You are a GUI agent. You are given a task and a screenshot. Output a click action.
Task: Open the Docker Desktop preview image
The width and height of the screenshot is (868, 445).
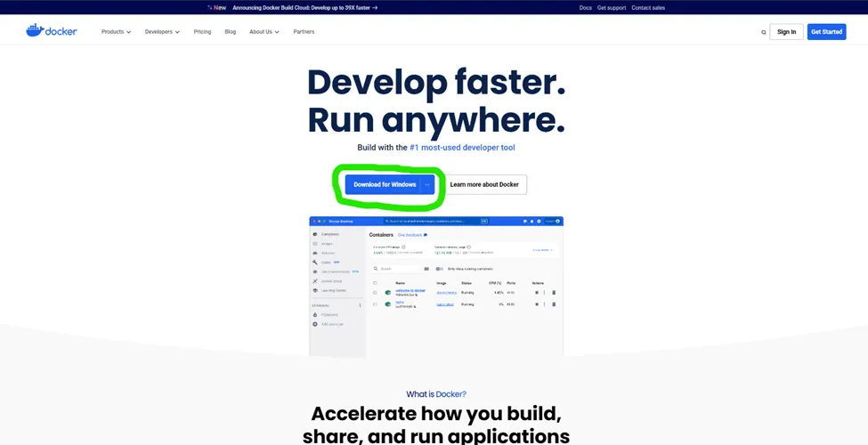tap(436, 287)
